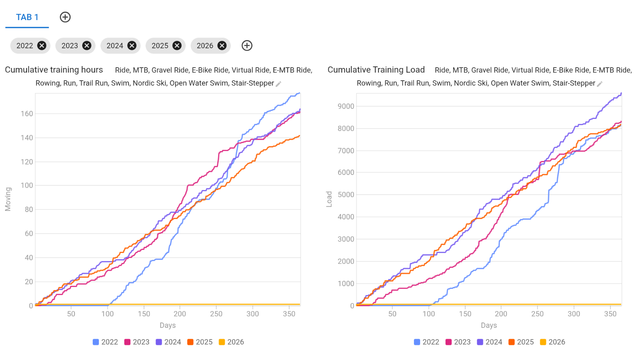
Task: Toggle 2022 series in Training Load legend
Action: [x=427, y=342]
